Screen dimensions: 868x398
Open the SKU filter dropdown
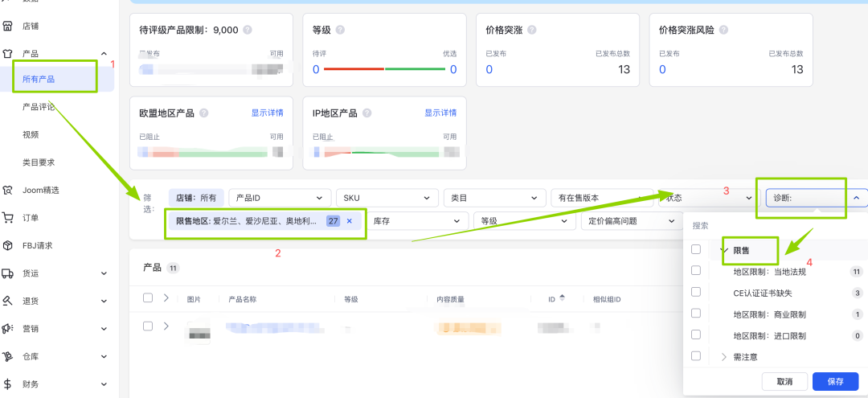pyautogui.click(x=387, y=198)
